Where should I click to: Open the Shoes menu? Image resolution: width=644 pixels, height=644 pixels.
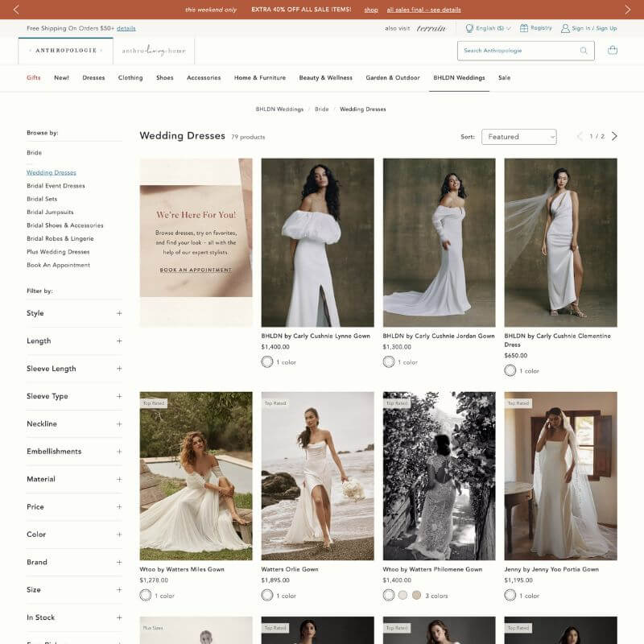165,77
